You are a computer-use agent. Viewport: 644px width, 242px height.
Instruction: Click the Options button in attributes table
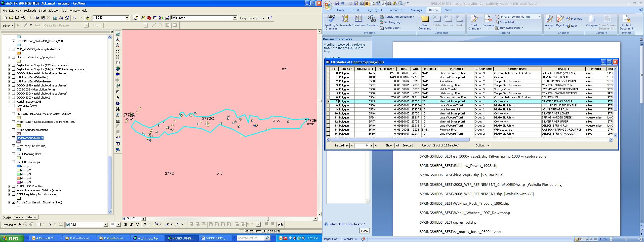coord(480,145)
